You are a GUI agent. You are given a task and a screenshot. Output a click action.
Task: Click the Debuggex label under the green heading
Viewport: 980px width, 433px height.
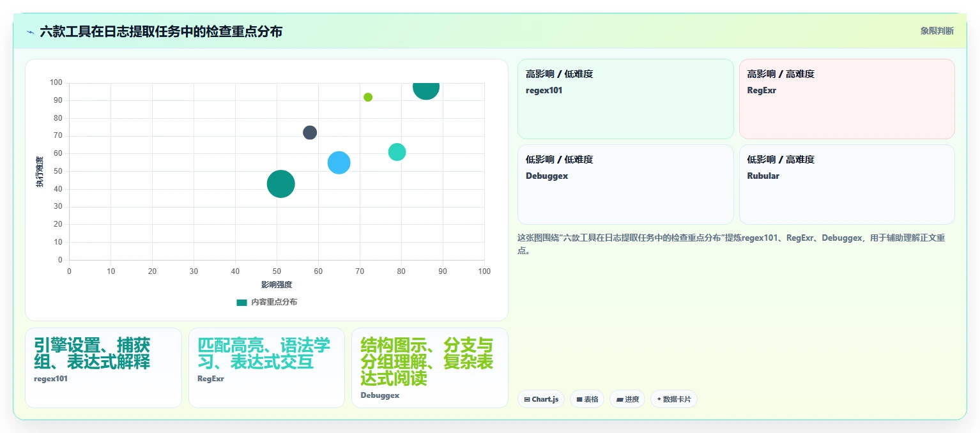point(380,395)
